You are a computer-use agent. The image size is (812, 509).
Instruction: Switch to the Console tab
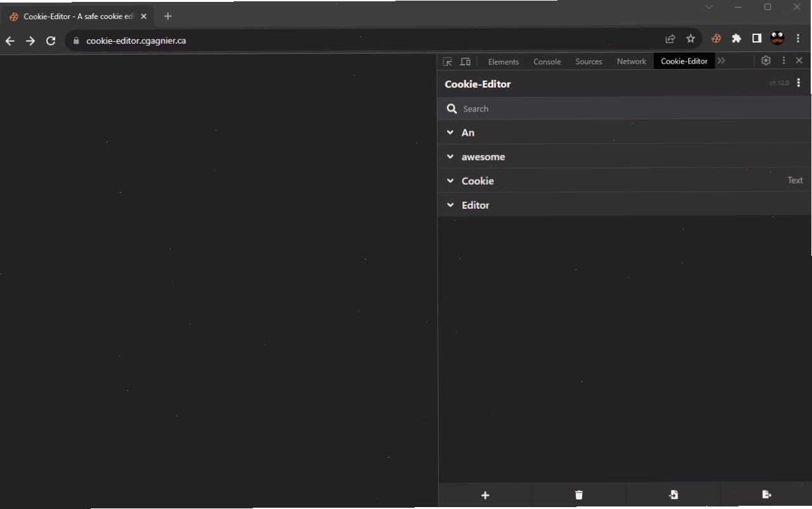547,62
